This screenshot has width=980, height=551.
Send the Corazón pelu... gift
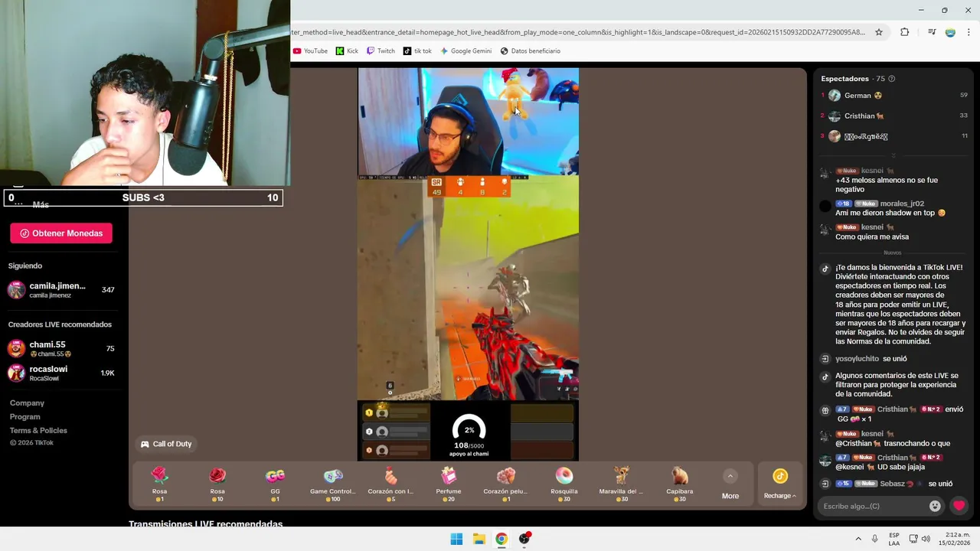506,484
